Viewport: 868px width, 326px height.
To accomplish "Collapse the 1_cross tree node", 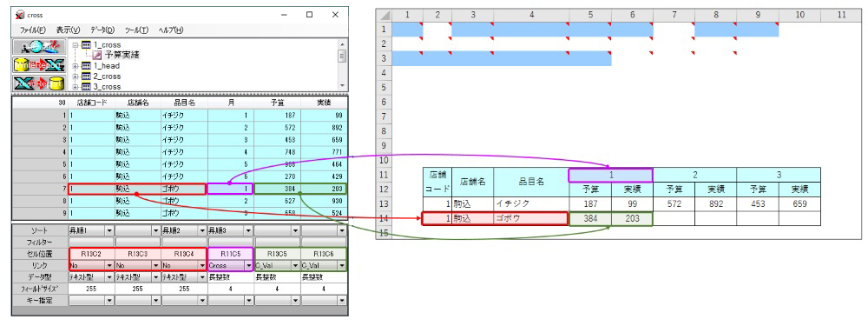I will [76, 44].
